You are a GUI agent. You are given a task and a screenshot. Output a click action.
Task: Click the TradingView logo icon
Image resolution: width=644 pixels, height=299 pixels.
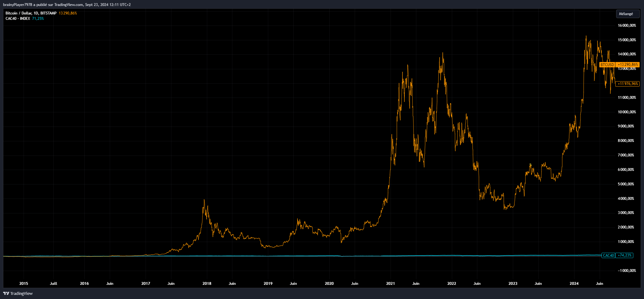pyautogui.click(x=6, y=293)
